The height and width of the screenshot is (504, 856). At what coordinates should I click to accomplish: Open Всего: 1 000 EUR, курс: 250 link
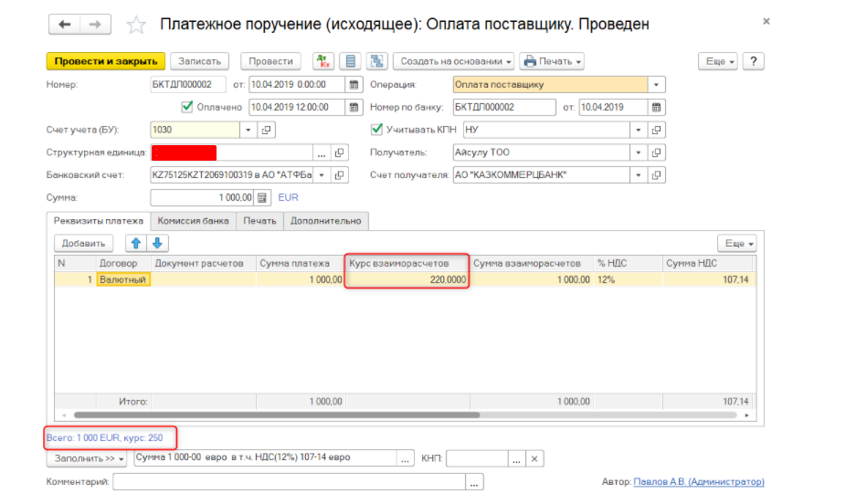[105, 437]
